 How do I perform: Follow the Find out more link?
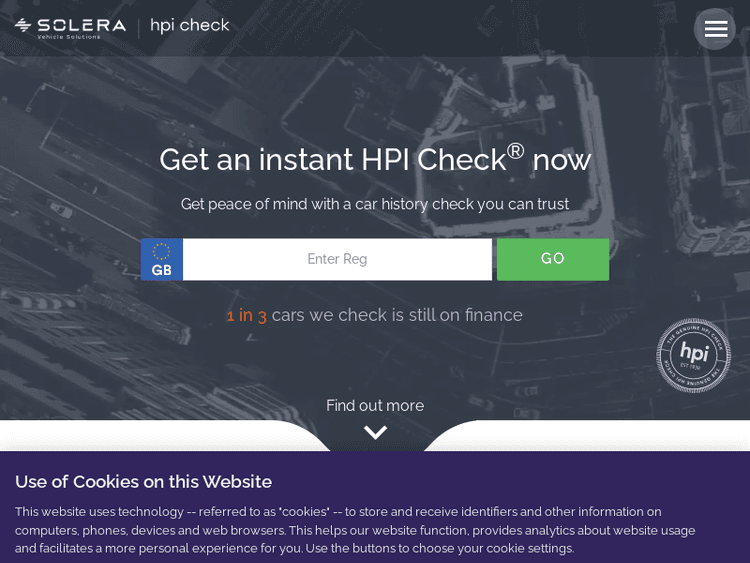[375, 405]
